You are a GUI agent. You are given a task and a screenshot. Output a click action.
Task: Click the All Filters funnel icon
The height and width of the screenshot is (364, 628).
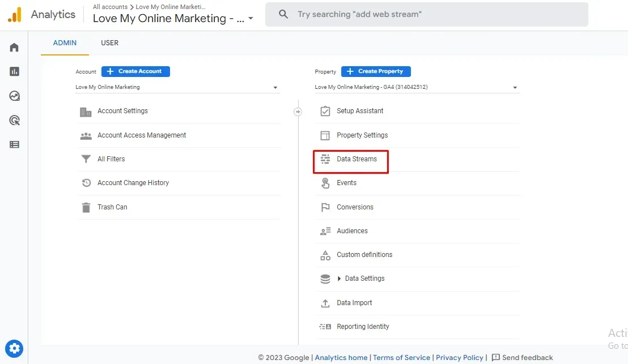(x=86, y=159)
